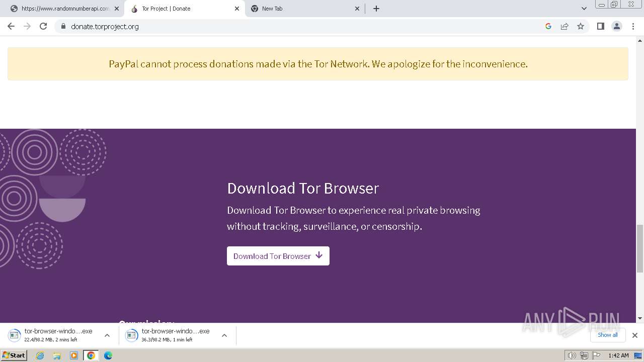Open a new tab with the plus button
644x362 pixels.
pos(376,9)
